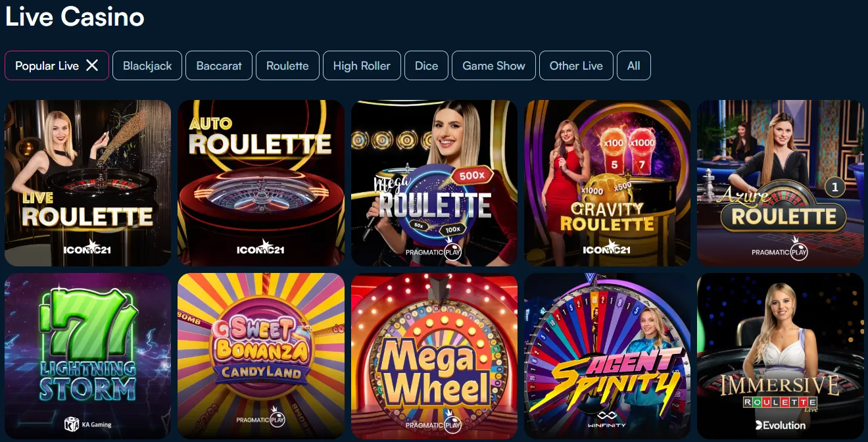
Task: Launch Immersive Roulette by Evolution
Action: 781,356
